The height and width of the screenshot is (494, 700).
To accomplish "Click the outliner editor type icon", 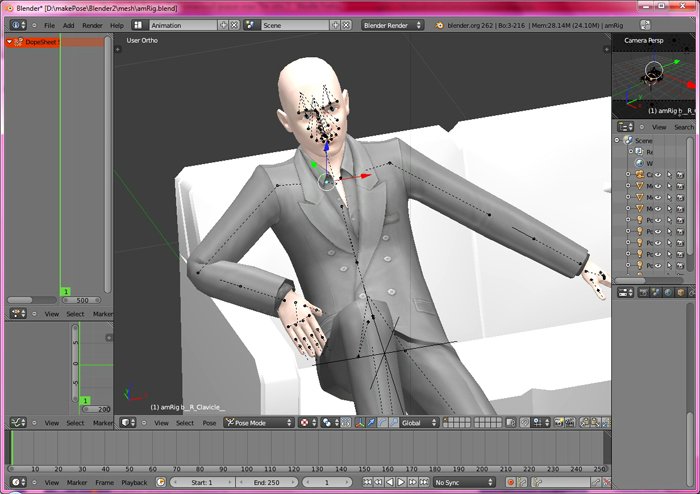I will pyautogui.click(x=626, y=127).
